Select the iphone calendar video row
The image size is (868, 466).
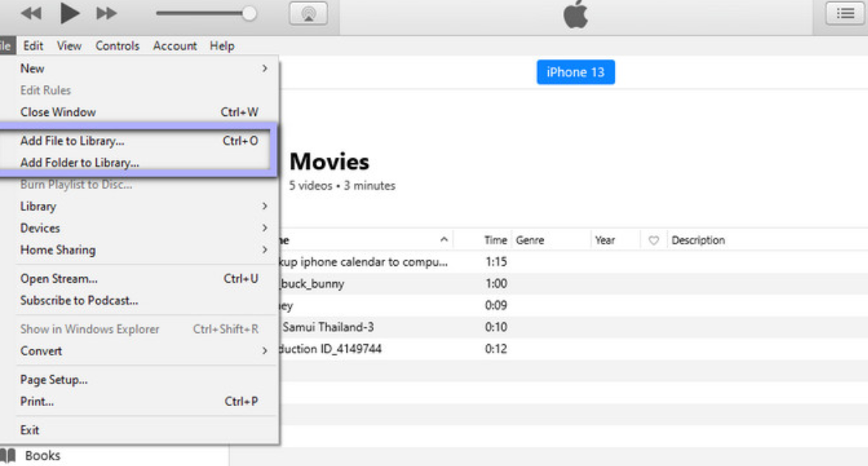click(x=573, y=261)
